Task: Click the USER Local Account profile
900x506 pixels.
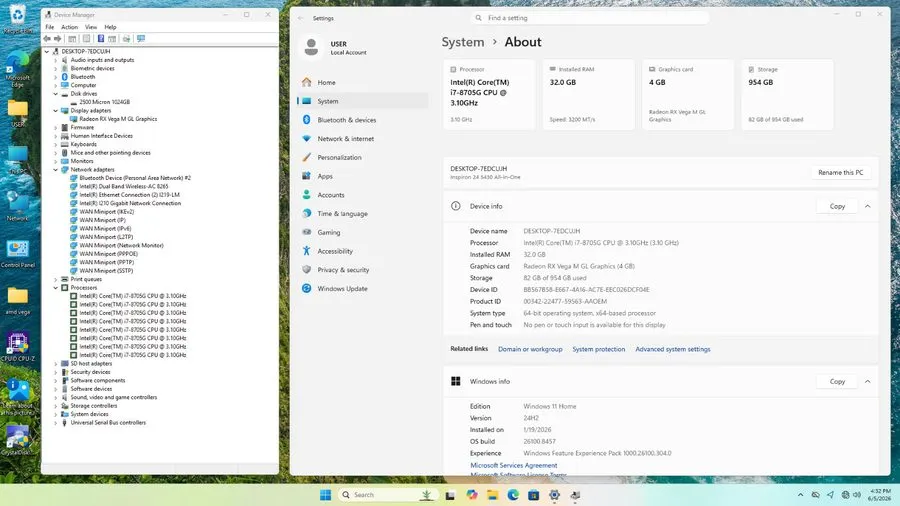Action: point(336,48)
